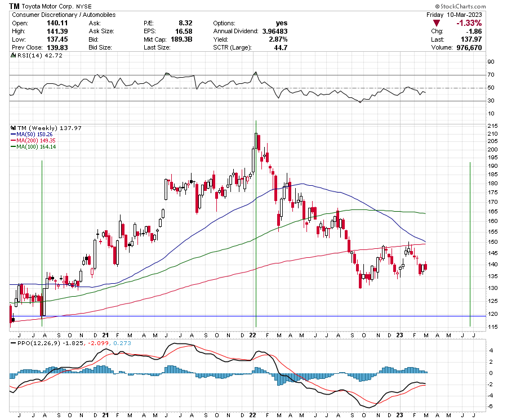Click the price axis label 215
Viewport: 507px width, 420px height.
(x=493, y=126)
